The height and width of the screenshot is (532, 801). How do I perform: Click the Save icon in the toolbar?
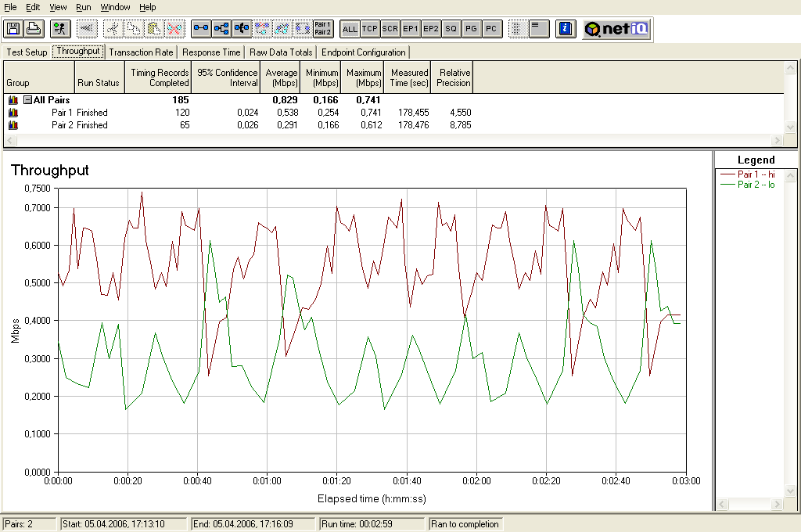pos(13,29)
